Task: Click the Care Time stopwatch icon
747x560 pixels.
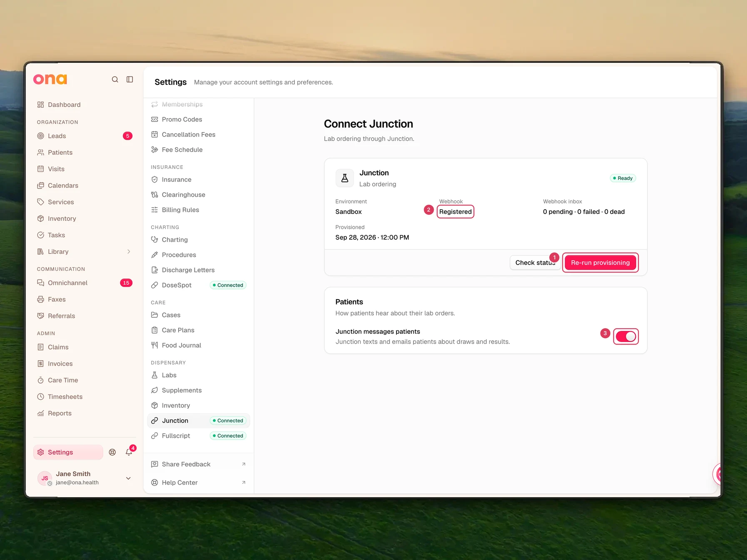Action: [x=40, y=380]
